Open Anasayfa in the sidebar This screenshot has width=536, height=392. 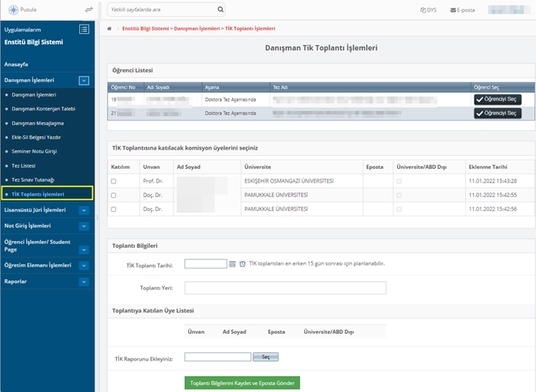coord(16,64)
